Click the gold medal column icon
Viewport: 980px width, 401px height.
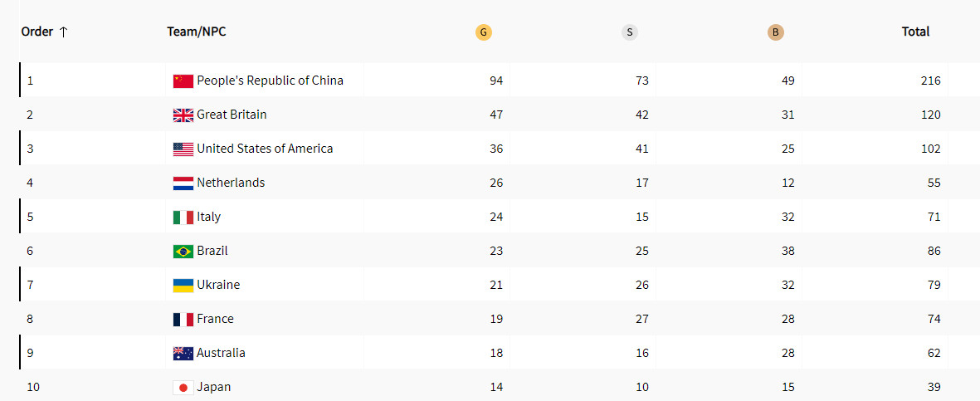click(x=484, y=32)
